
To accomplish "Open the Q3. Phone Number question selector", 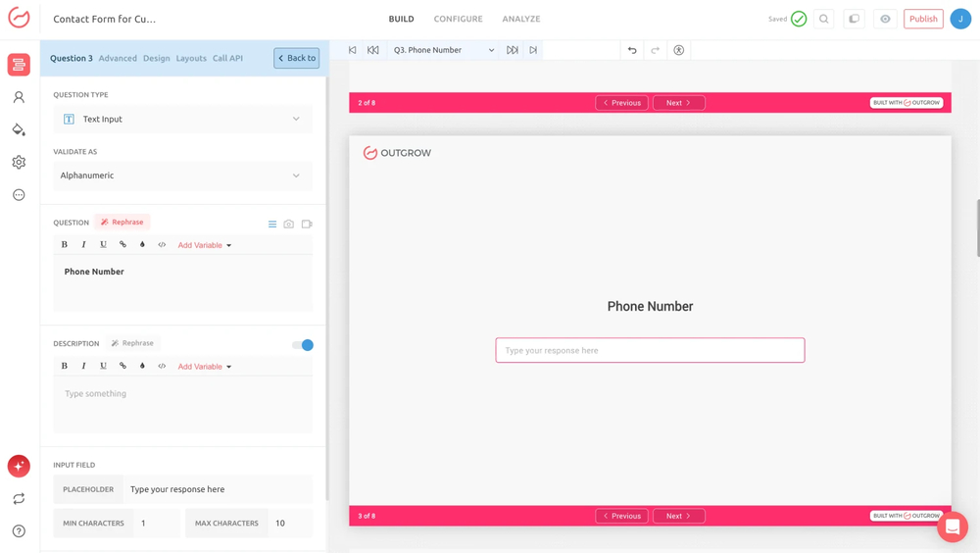I will (x=443, y=50).
